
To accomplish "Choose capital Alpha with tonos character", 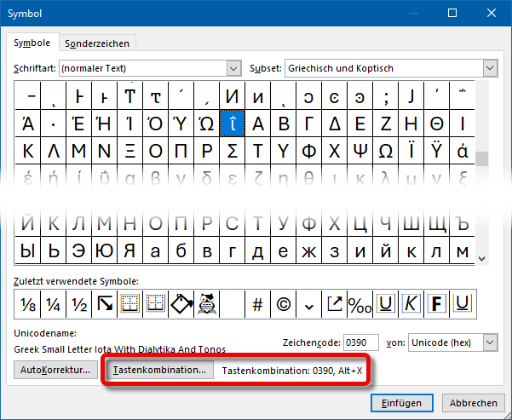I will (28, 124).
